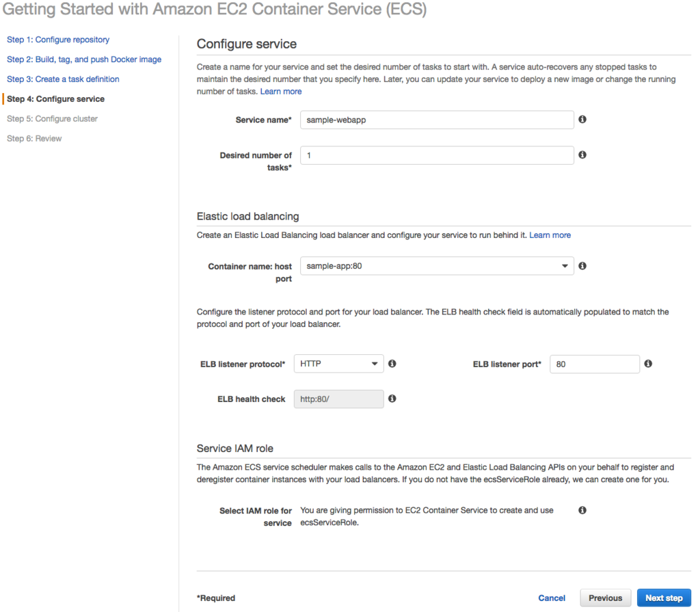Image resolution: width=700 pixels, height=612 pixels.
Task: Click the Previous button
Action: click(606, 598)
